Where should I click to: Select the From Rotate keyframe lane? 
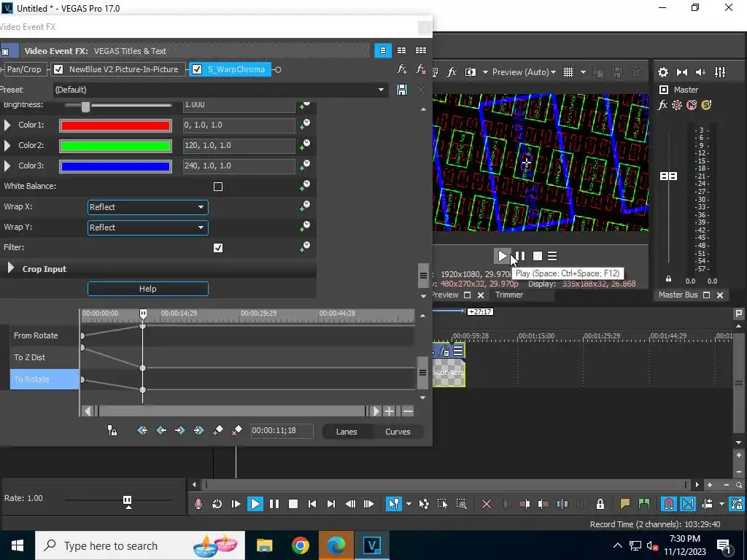[44, 335]
